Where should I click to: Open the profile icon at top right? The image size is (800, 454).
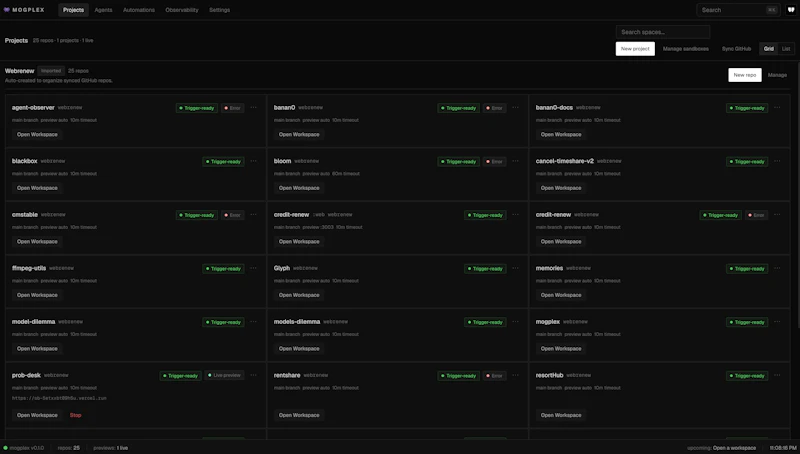point(791,10)
